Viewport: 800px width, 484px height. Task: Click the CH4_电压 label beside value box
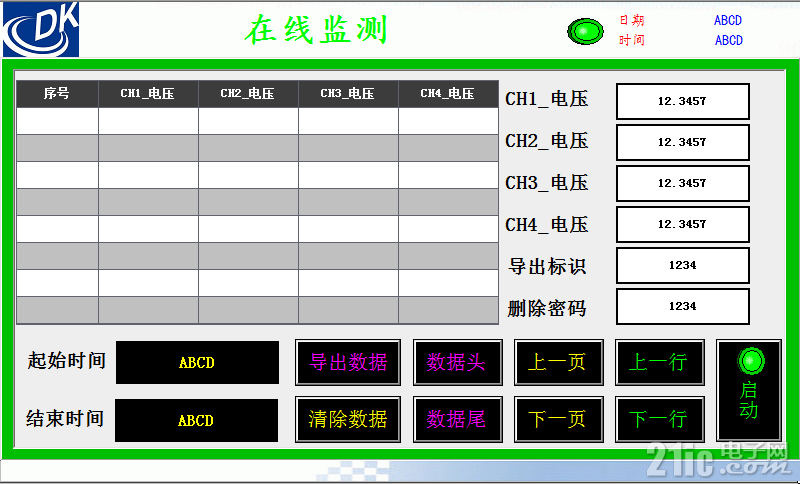coord(547,224)
